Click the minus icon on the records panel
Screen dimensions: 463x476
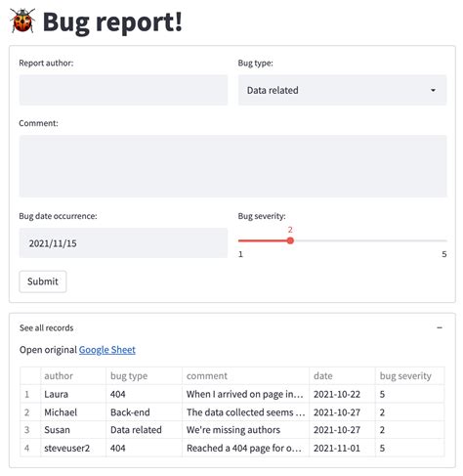440,327
